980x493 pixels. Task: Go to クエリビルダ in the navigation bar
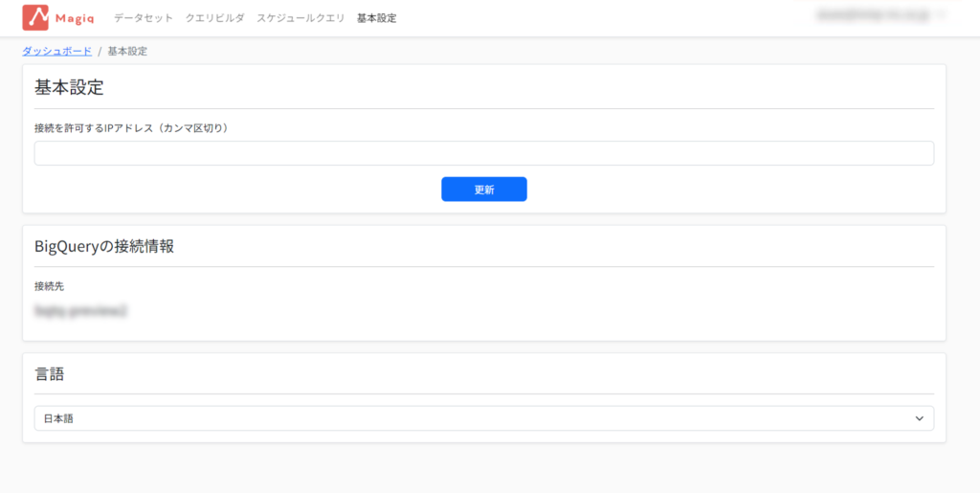coord(214,18)
